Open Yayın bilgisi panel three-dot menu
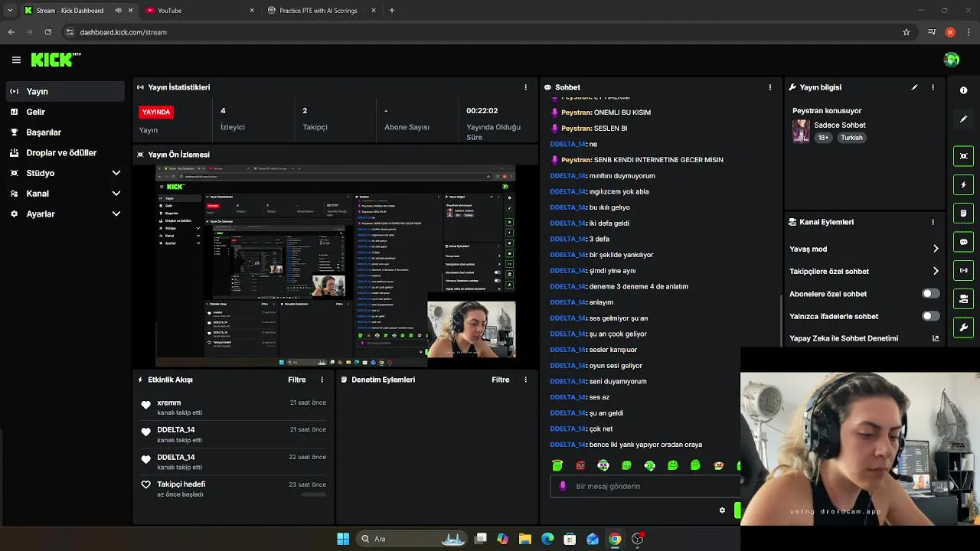Screen dimensions: 980x551 click(x=933, y=87)
